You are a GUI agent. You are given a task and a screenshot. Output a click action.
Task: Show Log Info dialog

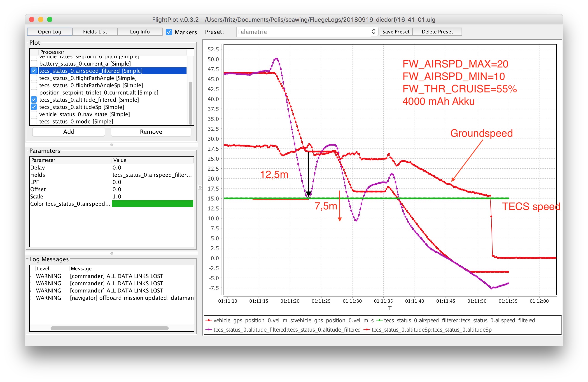point(140,32)
